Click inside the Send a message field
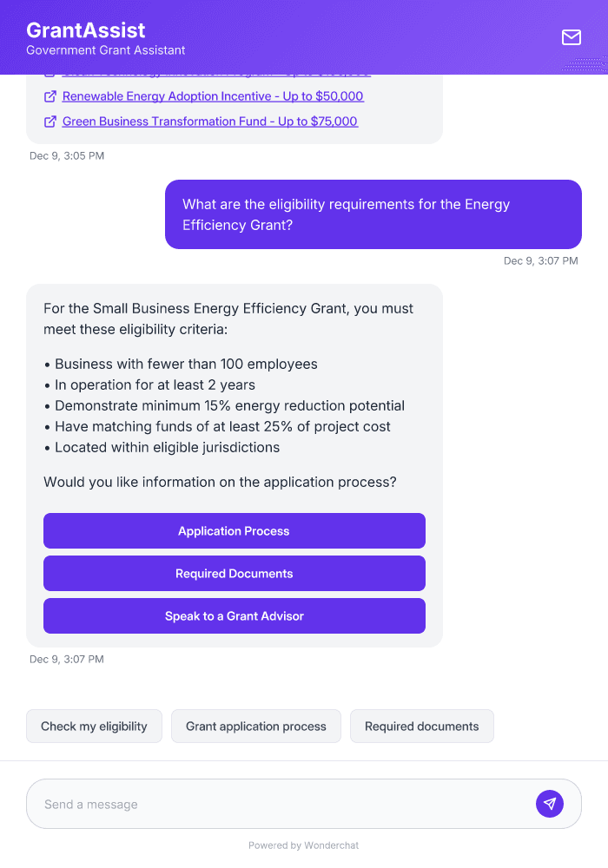 (x=261, y=804)
